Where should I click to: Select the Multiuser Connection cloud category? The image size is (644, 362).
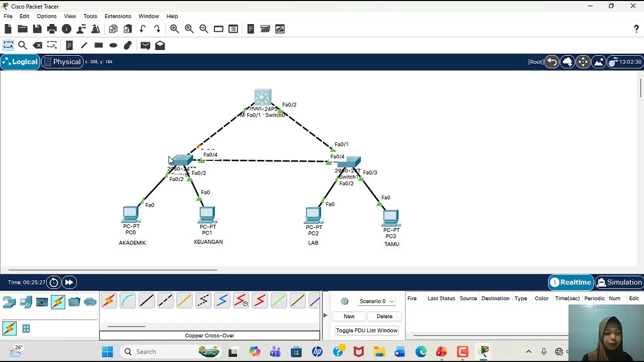[90, 302]
